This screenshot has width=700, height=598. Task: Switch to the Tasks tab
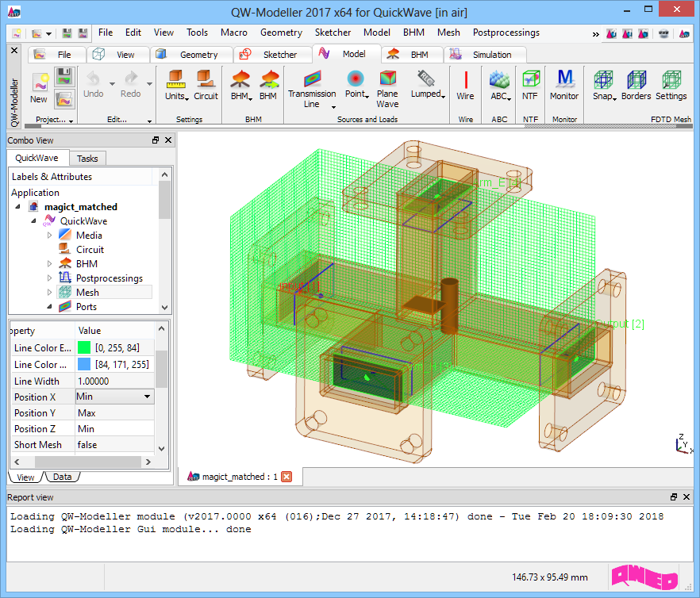[x=87, y=159]
